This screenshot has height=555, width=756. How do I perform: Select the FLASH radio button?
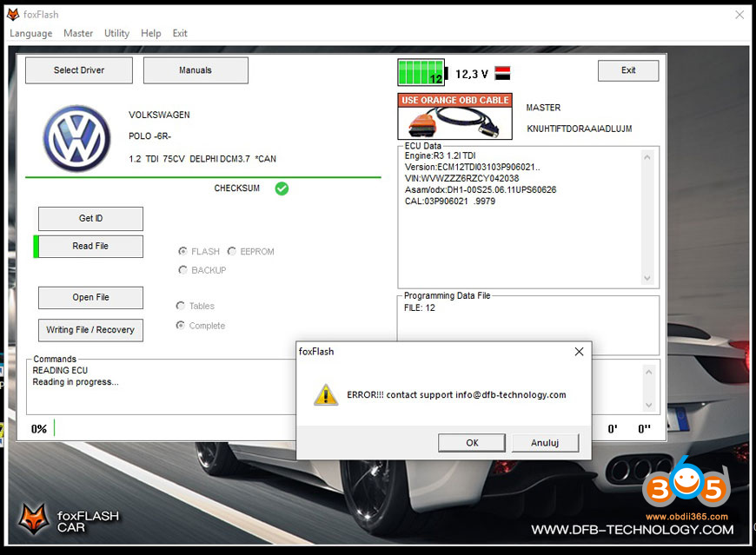point(182,252)
